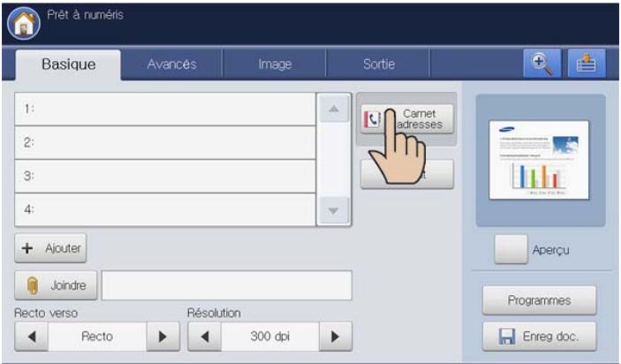This screenshot has height=364, width=621.
Task: Previous Recto verso option arrow
Action: (x=32, y=337)
